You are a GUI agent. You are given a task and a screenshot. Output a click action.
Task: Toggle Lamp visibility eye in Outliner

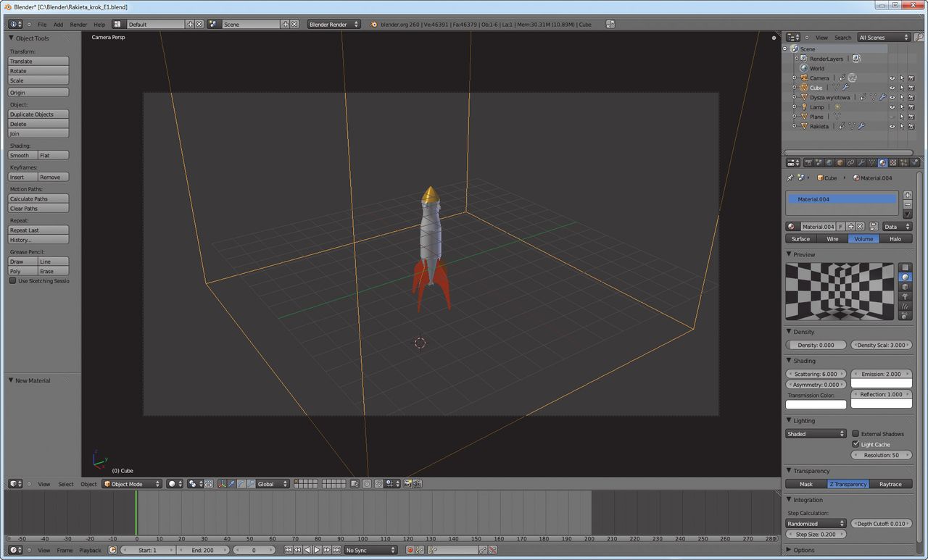tap(892, 106)
